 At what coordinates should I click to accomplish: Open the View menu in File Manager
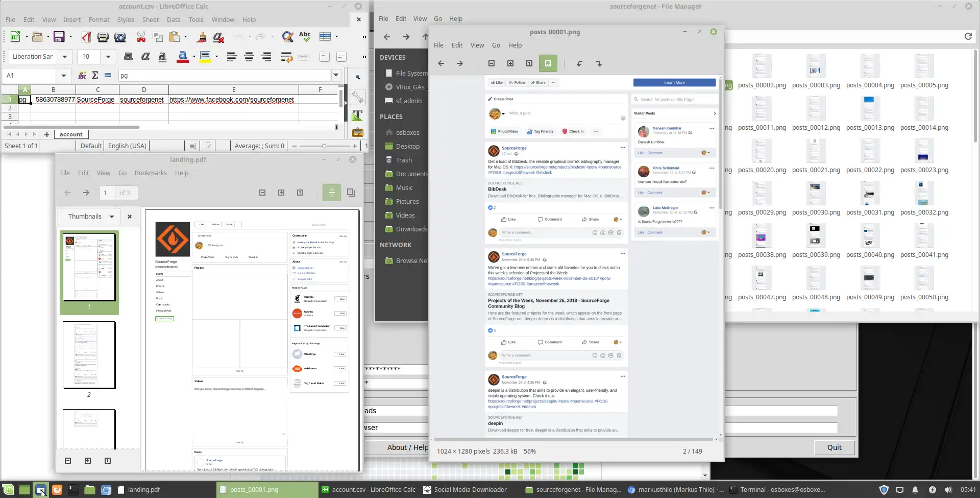click(420, 18)
